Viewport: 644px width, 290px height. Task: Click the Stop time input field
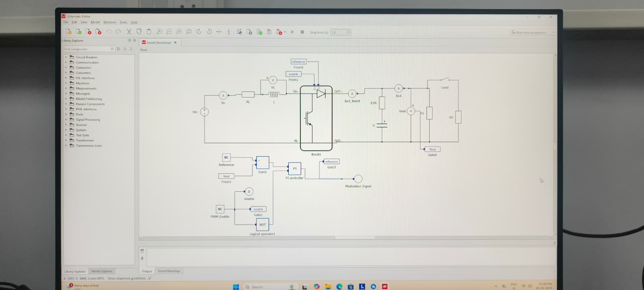(x=340, y=32)
